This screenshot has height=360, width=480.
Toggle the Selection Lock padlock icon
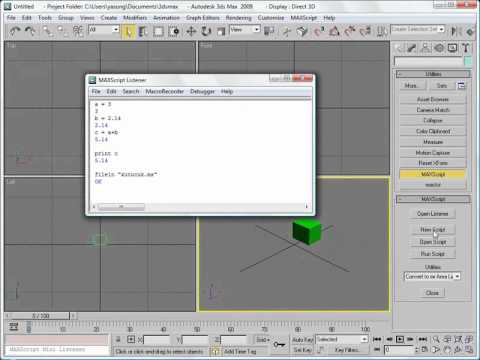[x=118, y=340]
